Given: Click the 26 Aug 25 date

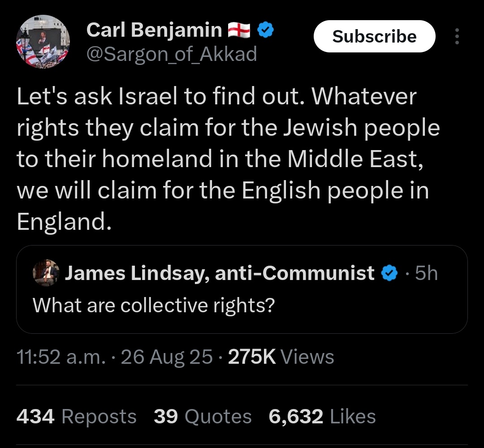Looking at the screenshot, I should pyautogui.click(x=166, y=357).
